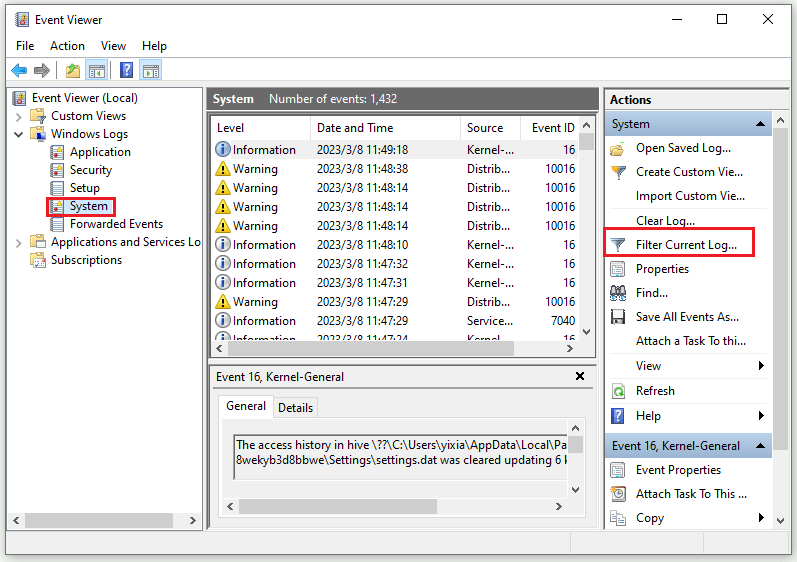Click Clear Log... action
The image size is (797, 562).
click(665, 221)
